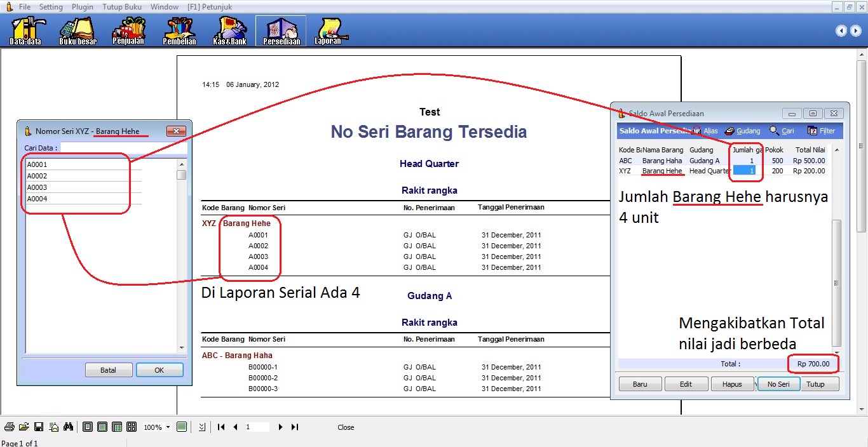Click the green page layout icon

[182, 427]
